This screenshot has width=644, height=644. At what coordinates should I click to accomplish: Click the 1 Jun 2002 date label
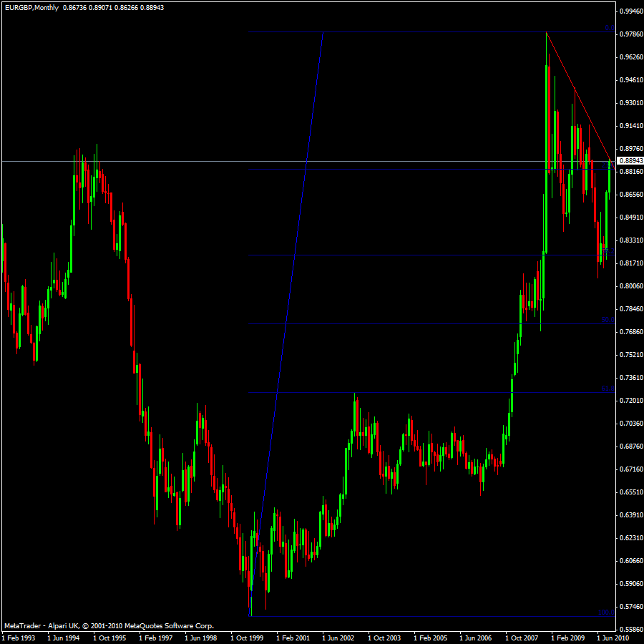(339, 638)
